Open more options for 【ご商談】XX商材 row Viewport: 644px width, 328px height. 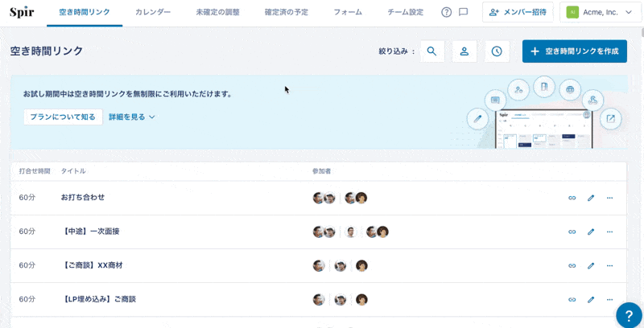pyautogui.click(x=609, y=265)
